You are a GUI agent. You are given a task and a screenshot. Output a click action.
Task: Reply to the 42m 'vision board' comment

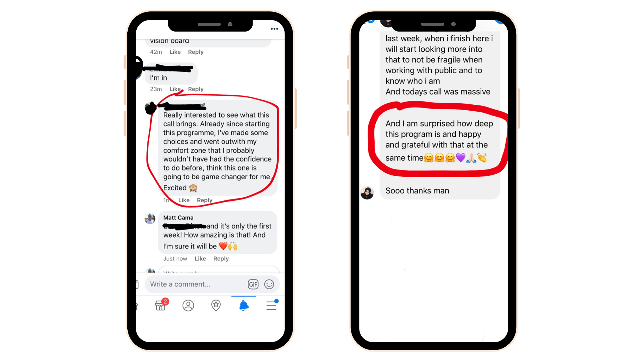[196, 52]
